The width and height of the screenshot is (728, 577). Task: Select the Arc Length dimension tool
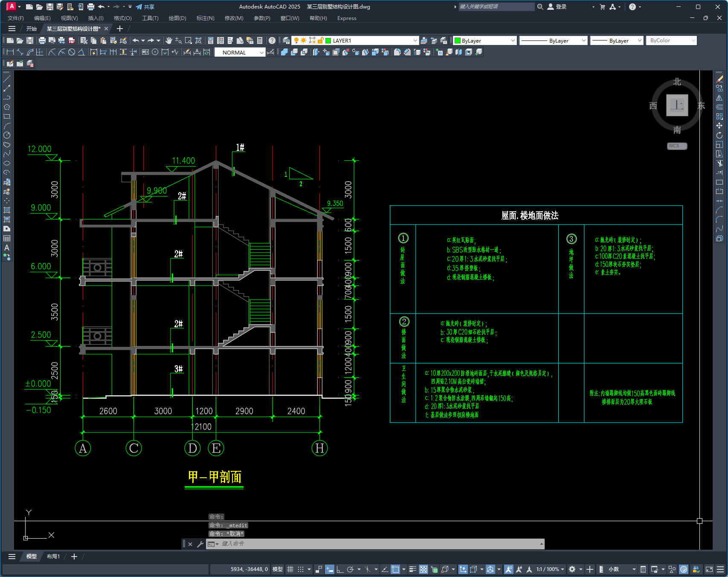coord(30,52)
